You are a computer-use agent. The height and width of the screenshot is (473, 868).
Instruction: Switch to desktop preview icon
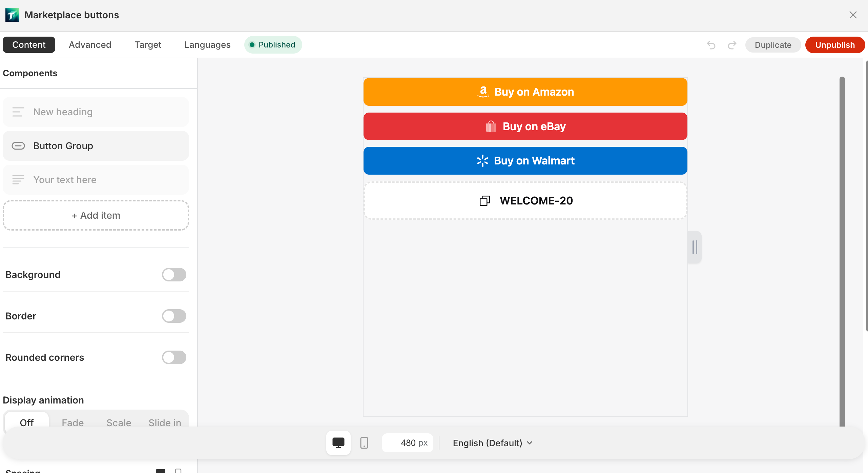(x=338, y=443)
